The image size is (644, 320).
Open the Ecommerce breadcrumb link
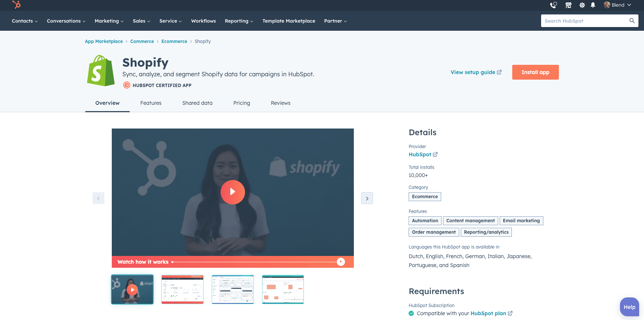point(174,41)
